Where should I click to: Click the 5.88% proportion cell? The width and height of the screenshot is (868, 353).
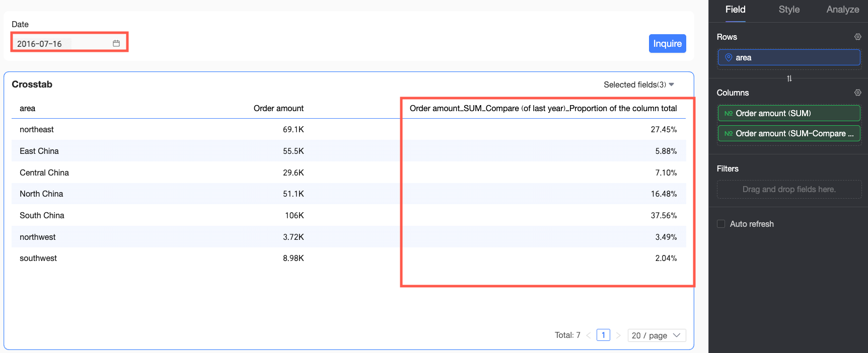(x=666, y=151)
